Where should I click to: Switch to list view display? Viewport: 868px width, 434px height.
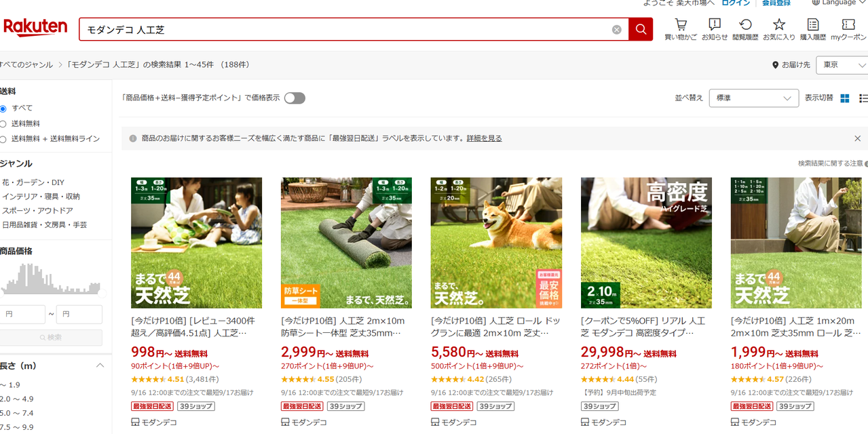click(x=863, y=98)
